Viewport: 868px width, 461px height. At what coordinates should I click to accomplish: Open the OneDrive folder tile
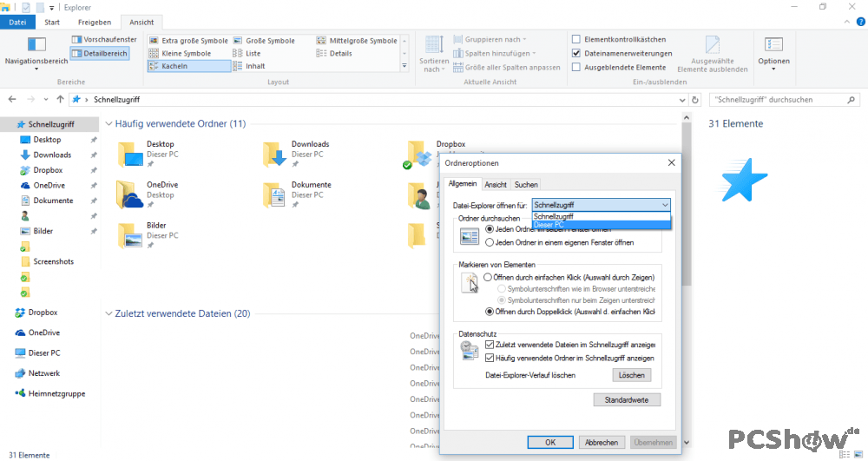coord(148,194)
